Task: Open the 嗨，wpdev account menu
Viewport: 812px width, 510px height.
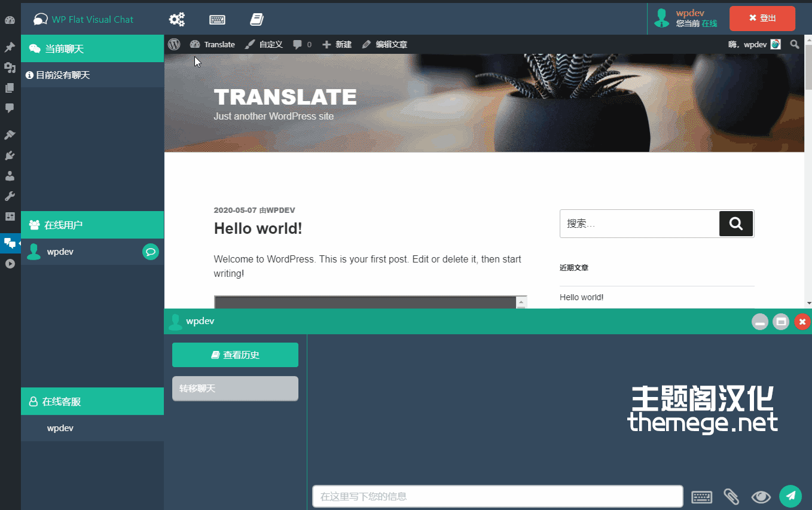Action: point(755,44)
